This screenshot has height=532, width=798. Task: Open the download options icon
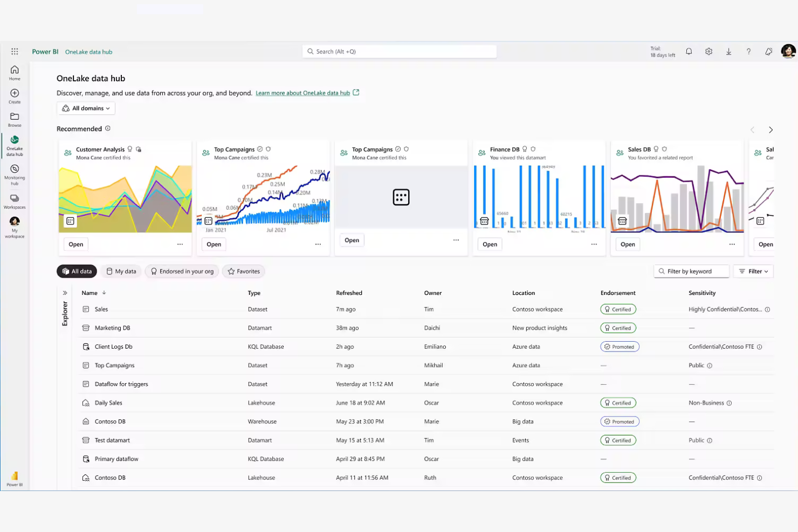[x=728, y=51]
